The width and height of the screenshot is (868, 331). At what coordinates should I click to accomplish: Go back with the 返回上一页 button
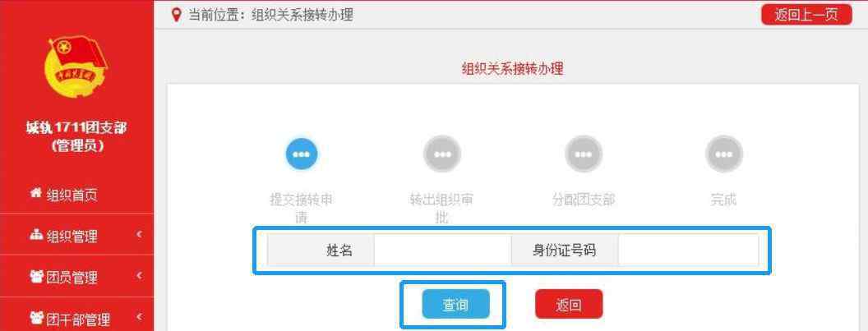tap(806, 15)
